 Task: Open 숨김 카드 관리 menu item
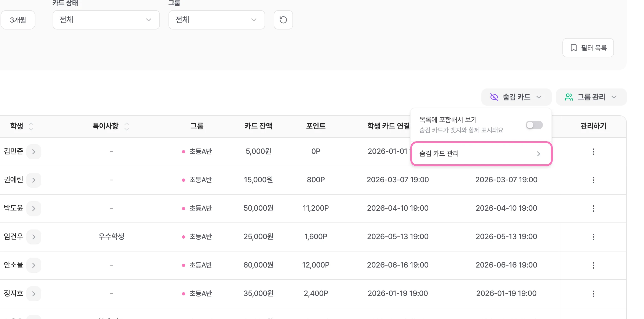click(x=481, y=154)
